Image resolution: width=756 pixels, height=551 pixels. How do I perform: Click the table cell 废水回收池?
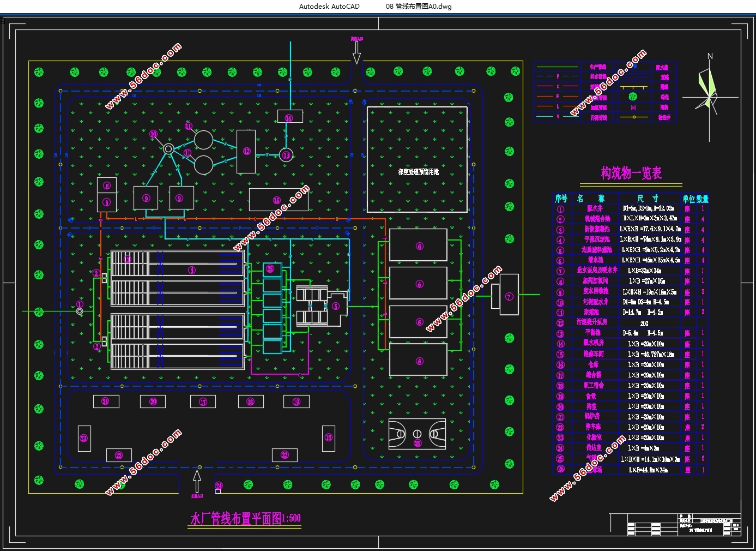tap(595, 291)
